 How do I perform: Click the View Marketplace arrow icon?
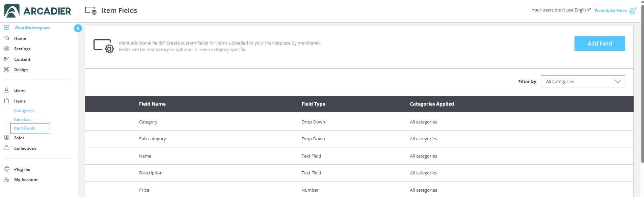(6, 28)
